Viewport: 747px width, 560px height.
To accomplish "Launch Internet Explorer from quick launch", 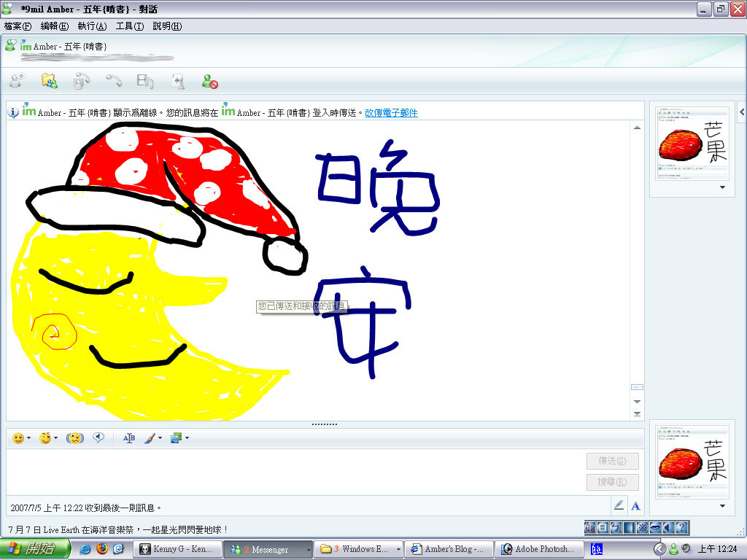I will pyautogui.click(x=85, y=549).
